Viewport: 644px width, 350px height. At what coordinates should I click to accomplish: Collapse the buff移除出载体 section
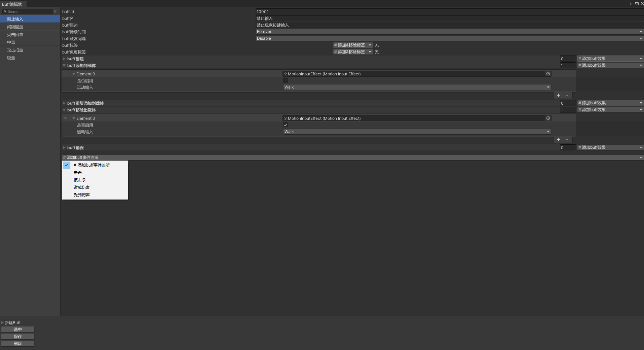point(64,110)
